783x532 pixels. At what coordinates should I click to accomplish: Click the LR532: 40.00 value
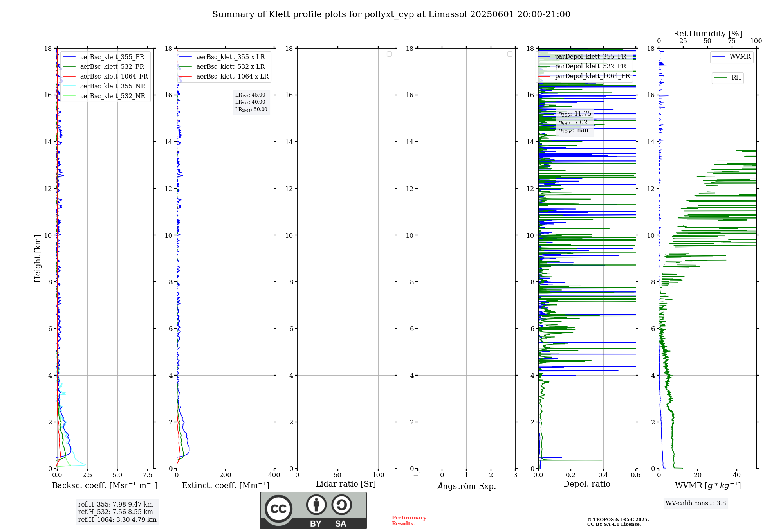tap(250, 102)
